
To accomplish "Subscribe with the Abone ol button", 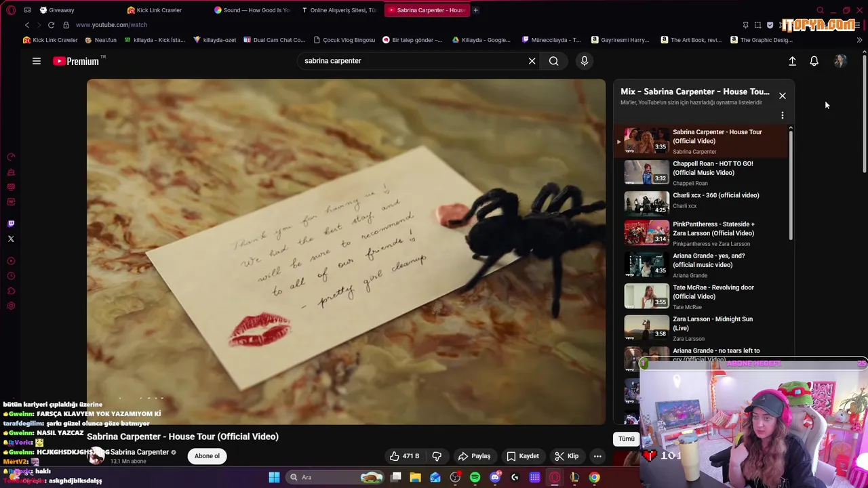I will pyautogui.click(x=207, y=456).
